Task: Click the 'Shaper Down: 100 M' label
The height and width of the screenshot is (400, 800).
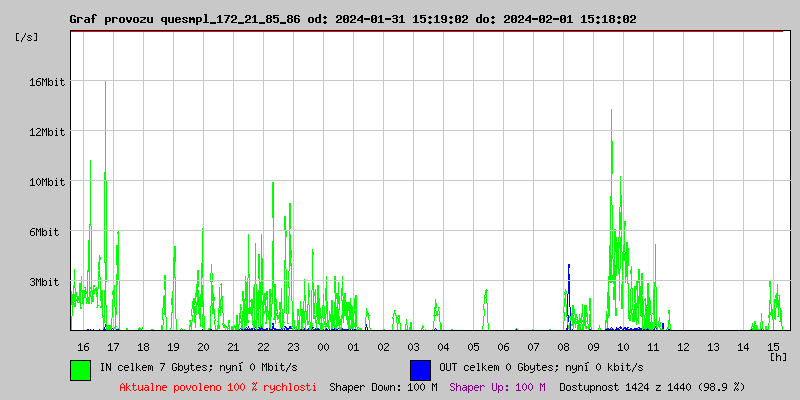Action: [x=383, y=387]
